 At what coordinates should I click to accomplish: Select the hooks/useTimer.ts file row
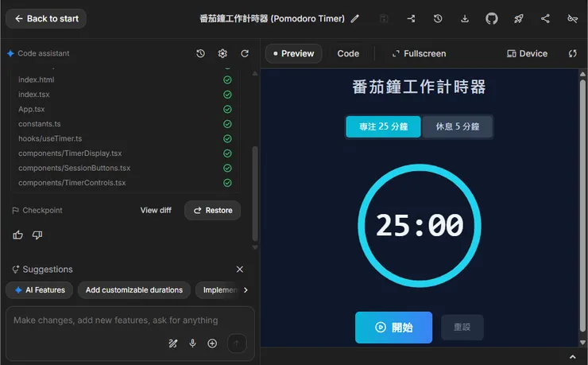(x=125, y=138)
